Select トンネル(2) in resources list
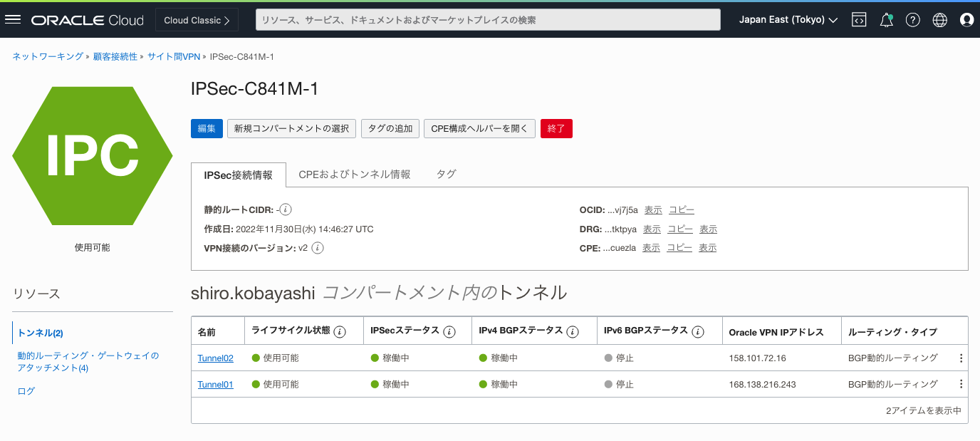The height and width of the screenshot is (441, 980). coord(41,333)
